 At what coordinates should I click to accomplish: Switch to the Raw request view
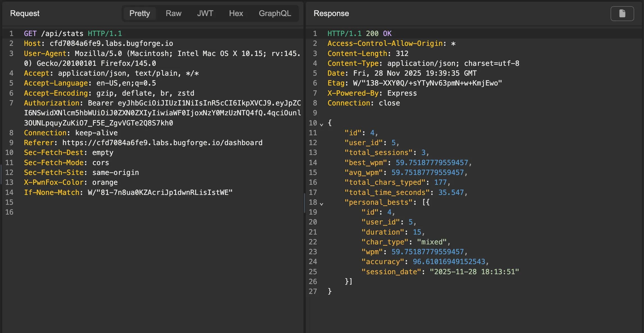click(x=173, y=13)
